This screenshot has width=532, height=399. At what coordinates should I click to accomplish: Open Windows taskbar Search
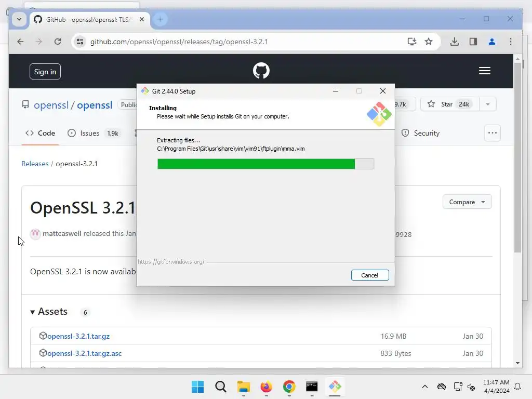tap(220, 387)
